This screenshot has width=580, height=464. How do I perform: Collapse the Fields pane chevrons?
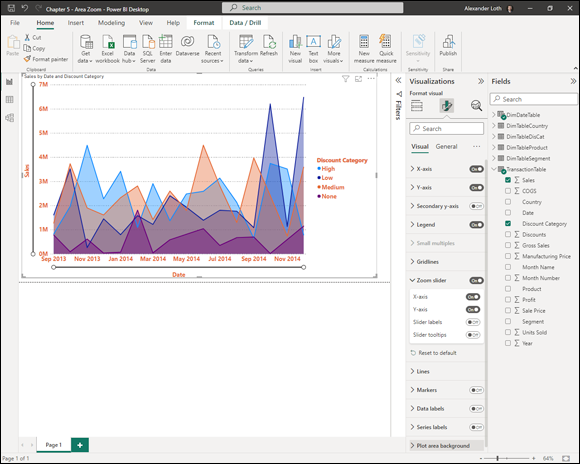click(x=573, y=81)
